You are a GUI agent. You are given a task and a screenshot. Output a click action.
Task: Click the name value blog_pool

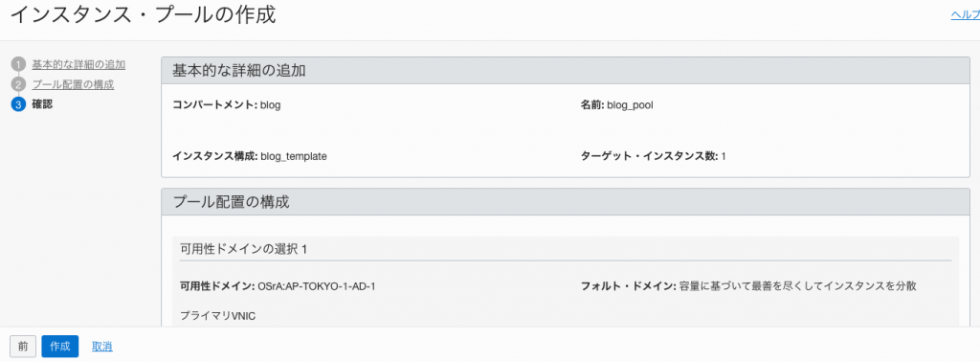[630, 105]
